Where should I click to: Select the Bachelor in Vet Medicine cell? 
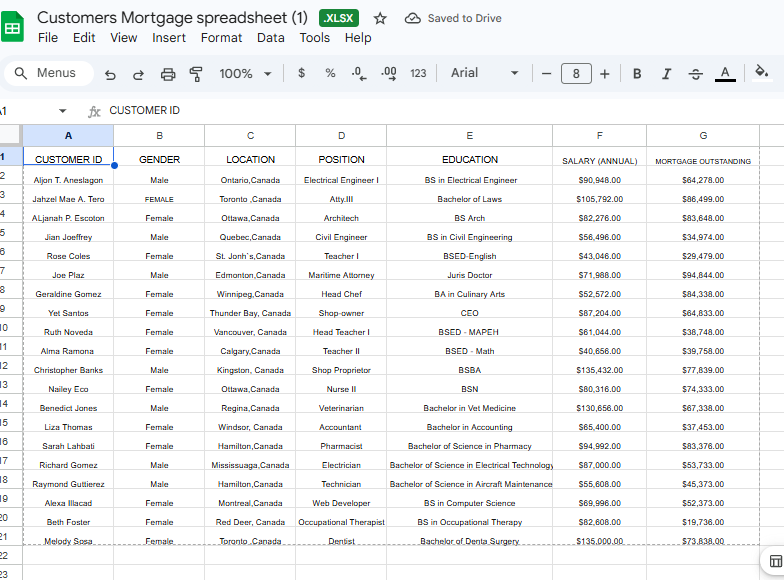470,404
